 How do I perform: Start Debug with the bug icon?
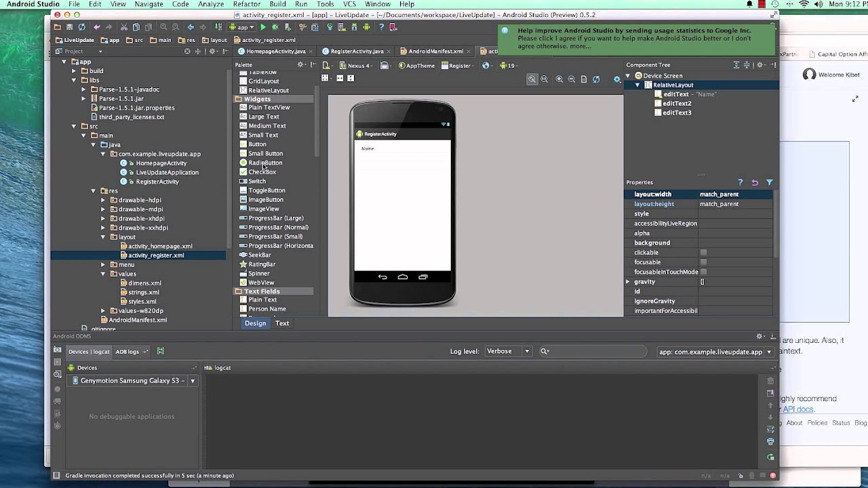point(275,27)
